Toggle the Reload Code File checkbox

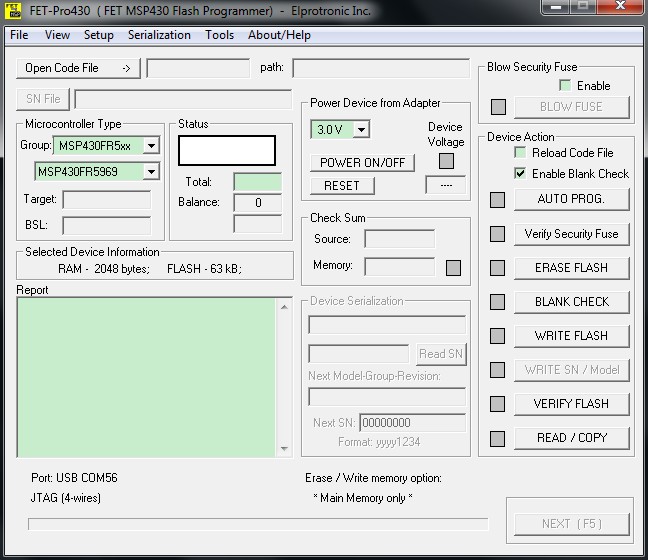(x=520, y=153)
